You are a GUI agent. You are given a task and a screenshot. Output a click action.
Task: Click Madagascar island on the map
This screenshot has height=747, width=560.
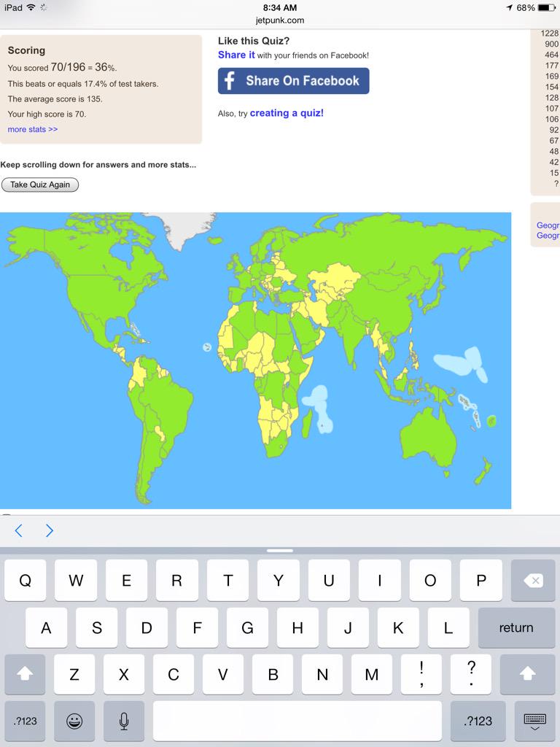307,423
